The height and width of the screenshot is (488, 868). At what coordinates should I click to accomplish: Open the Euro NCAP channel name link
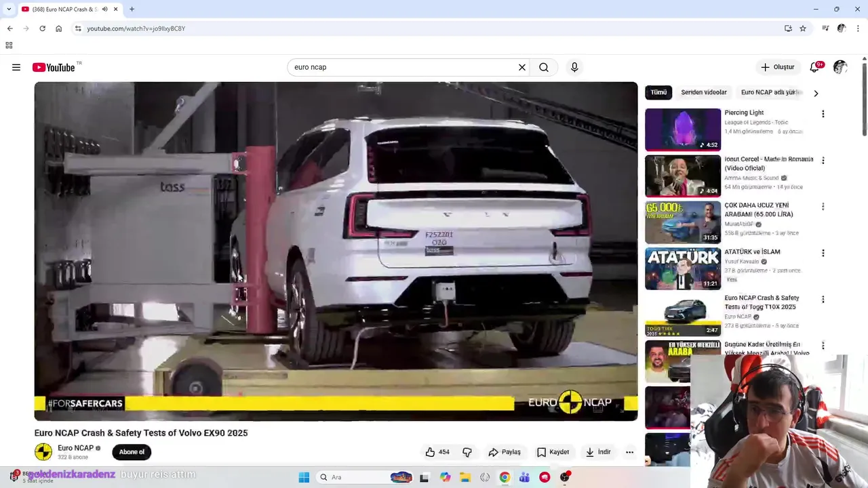(75, 448)
